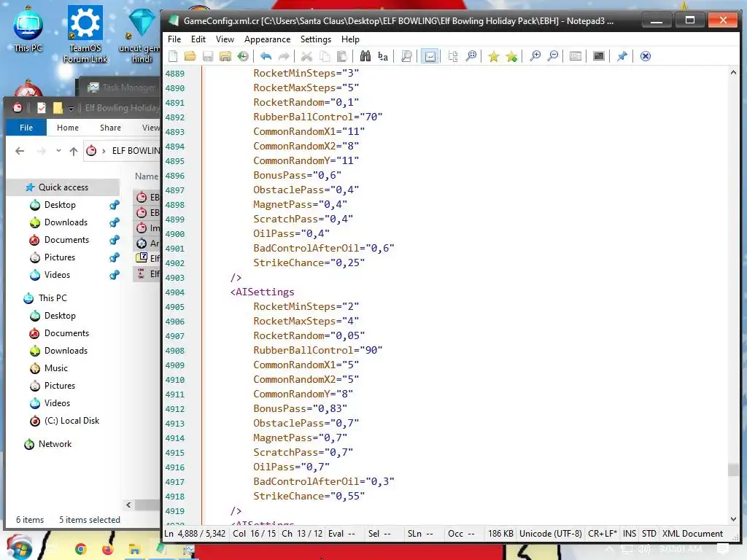Select Network in navigation pane
Screen dimensions: 747x560
click(55, 444)
